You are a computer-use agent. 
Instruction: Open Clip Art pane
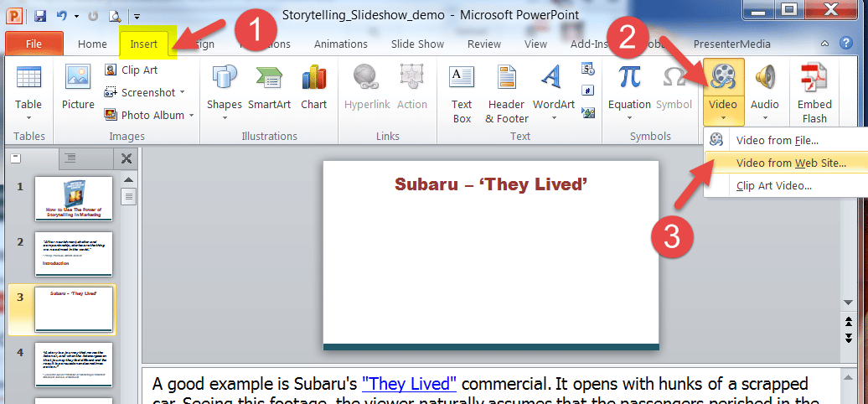pyautogui.click(x=132, y=70)
